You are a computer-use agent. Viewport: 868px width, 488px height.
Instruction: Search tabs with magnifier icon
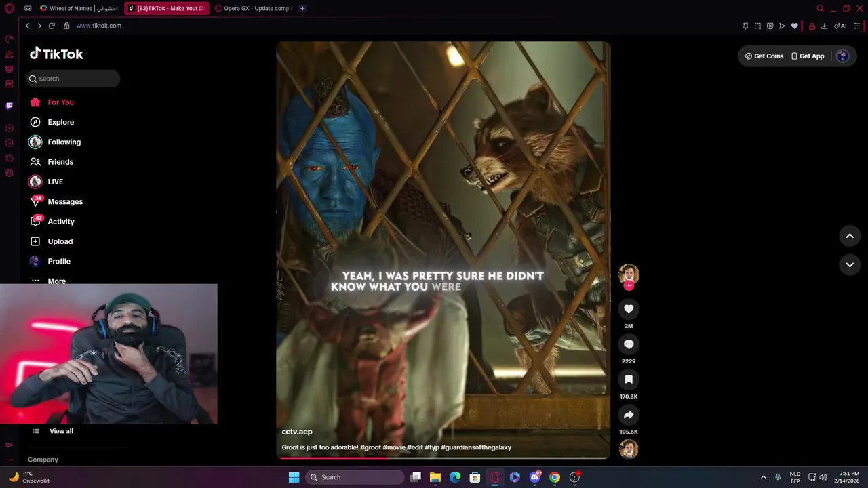pyautogui.click(x=820, y=8)
